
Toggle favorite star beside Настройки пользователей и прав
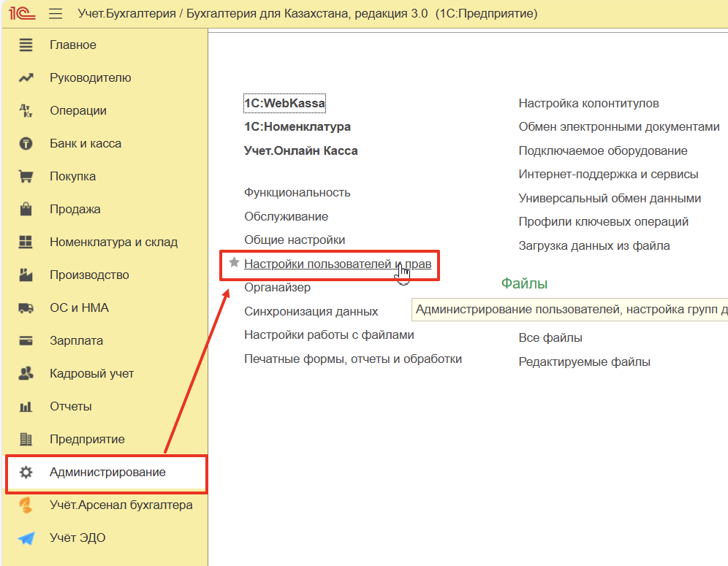click(234, 263)
